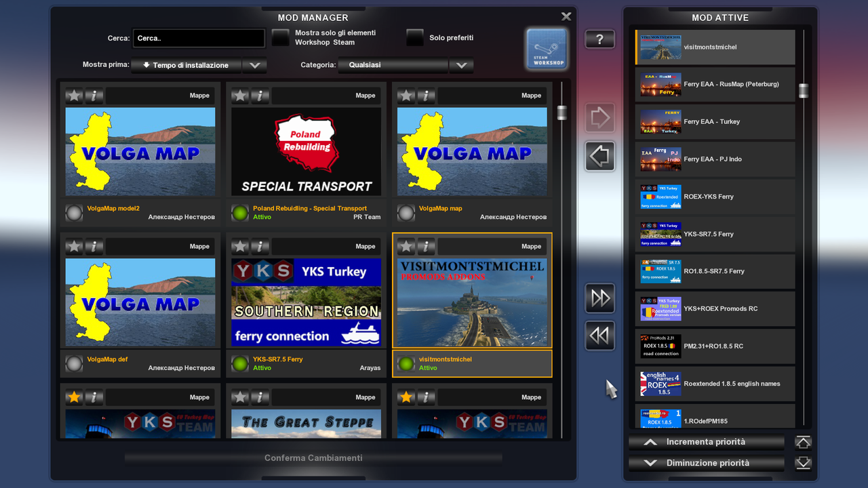Send mod to bottom priority with corner icon
Viewport: 868px width, 488px height.
click(x=803, y=463)
